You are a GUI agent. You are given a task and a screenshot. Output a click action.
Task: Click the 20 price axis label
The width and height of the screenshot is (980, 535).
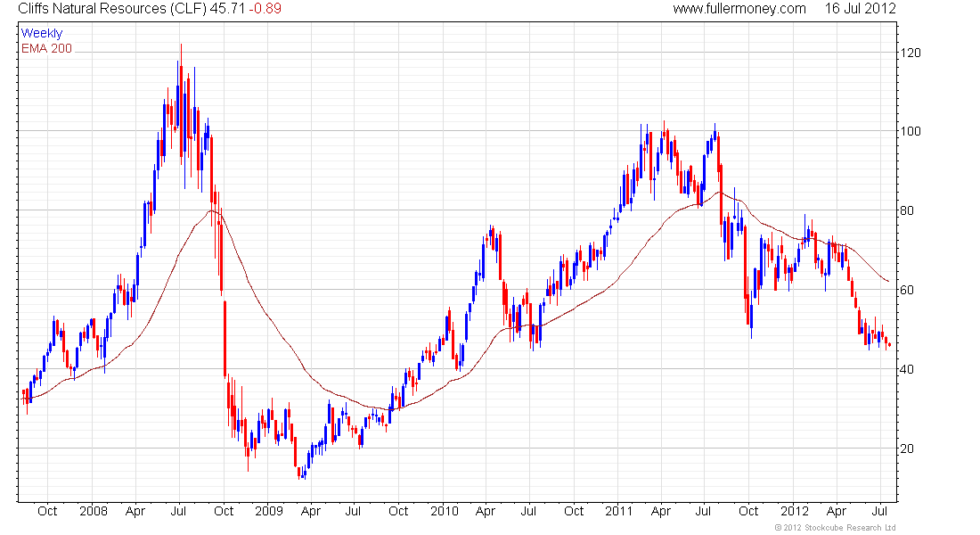click(x=907, y=449)
